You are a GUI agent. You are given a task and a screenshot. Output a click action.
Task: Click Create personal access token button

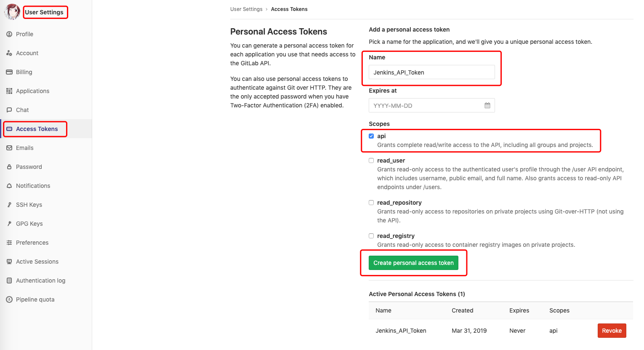coord(413,263)
